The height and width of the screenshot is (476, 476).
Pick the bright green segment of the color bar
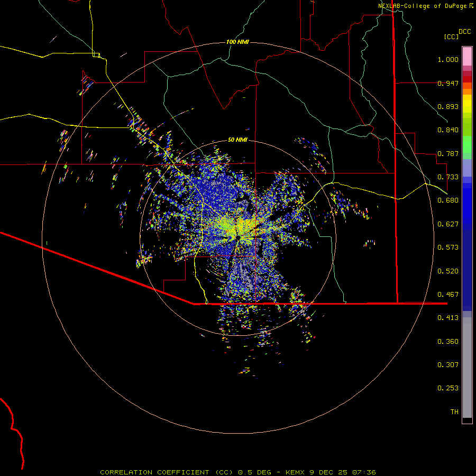(x=467, y=144)
